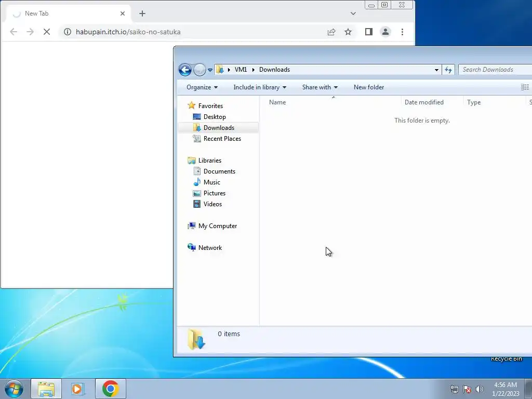Click VM1 in Explorer breadcrumb
This screenshot has height=399, width=532.
(241, 70)
